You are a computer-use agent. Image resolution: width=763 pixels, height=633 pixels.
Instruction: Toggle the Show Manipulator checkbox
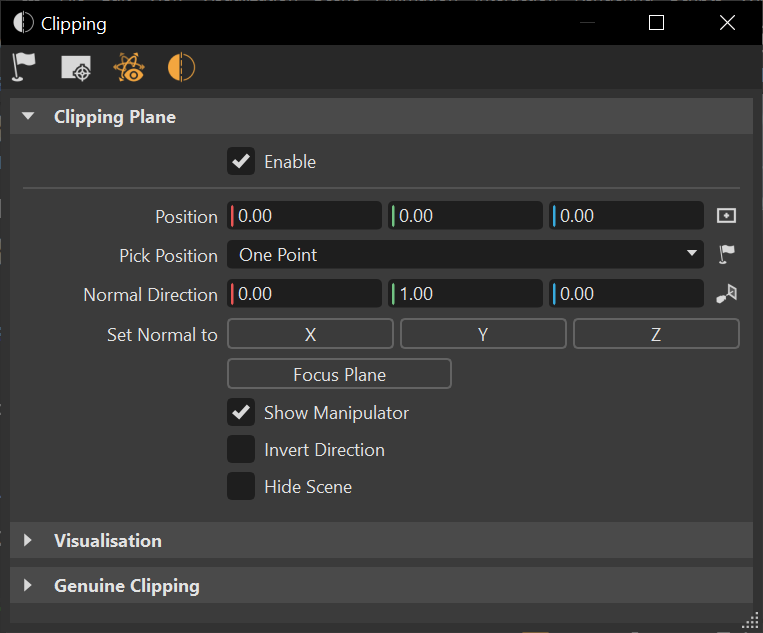pos(241,412)
